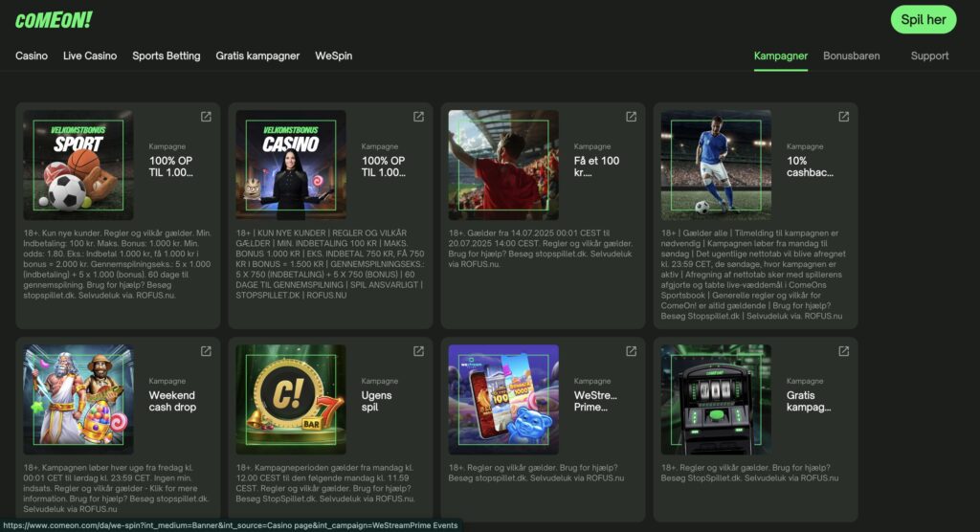Click the green 'Spil her' button
Viewport: 980px width, 532px height.
(x=924, y=20)
